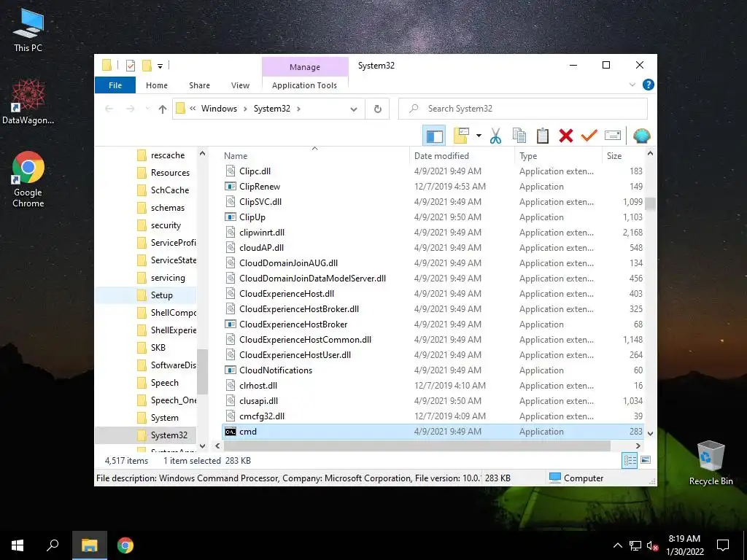This screenshot has height=560, width=747.
Task: Show hidden system tray icons chevron
Action: coord(617,545)
